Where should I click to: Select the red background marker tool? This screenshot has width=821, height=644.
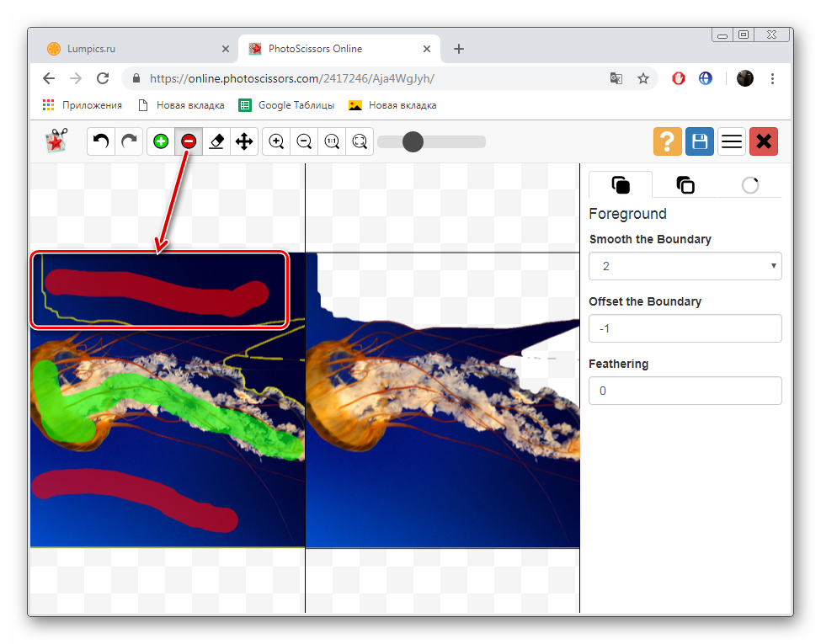coord(189,141)
